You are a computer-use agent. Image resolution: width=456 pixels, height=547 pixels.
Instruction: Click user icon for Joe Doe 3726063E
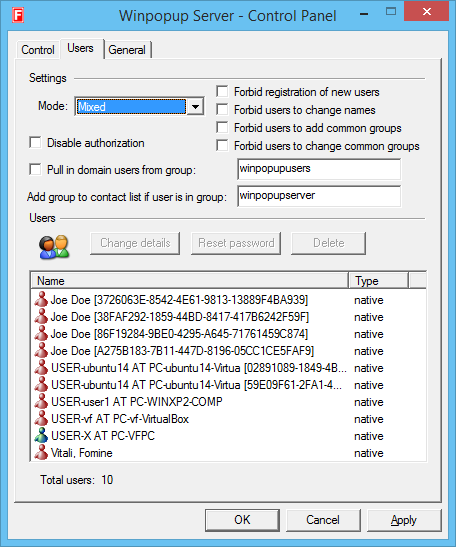(x=41, y=299)
